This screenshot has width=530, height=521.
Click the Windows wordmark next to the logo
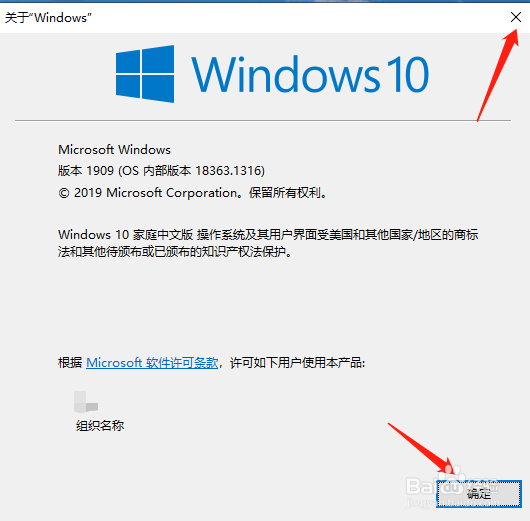pos(286,74)
